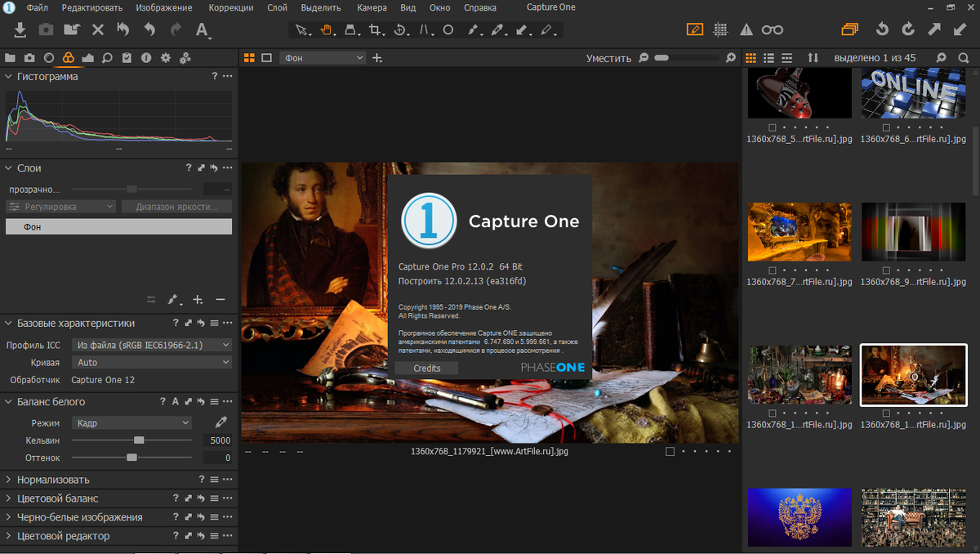The height and width of the screenshot is (554, 980).
Task: Select the circle Spot Removal tool
Action: 448,30
